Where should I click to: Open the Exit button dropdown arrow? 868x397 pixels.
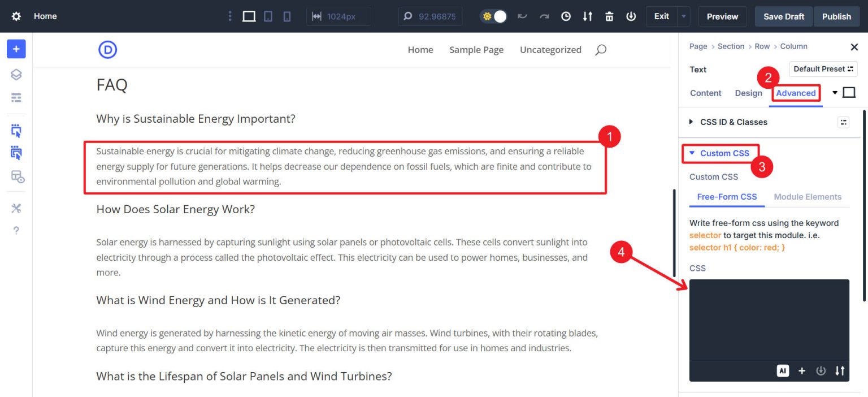[x=683, y=16]
